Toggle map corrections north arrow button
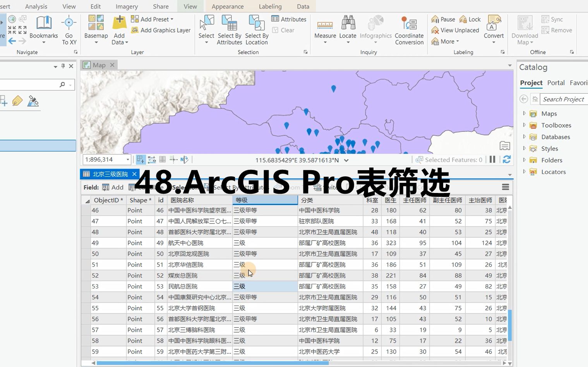 pos(184,159)
